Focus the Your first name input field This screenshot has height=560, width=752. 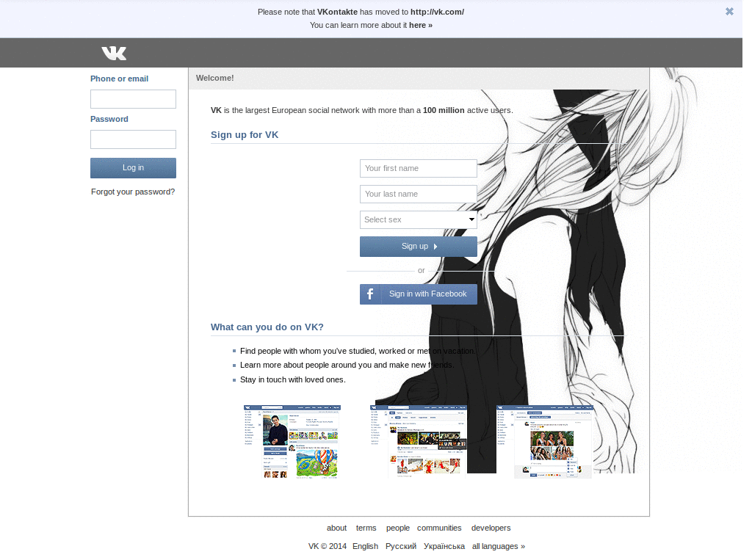click(418, 168)
